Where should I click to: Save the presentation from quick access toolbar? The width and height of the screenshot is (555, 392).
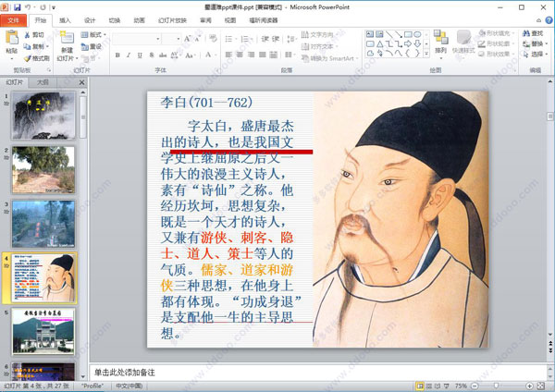[17, 7]
